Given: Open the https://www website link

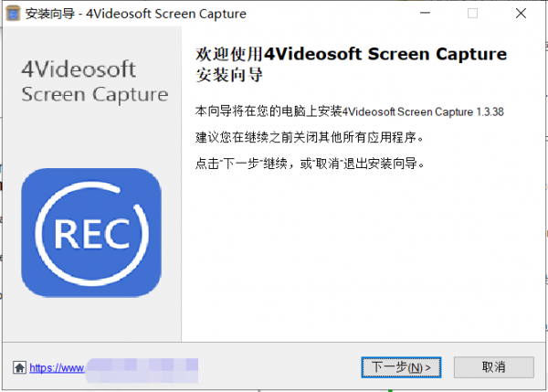Looking at the screenshot, I should click(x=57, y=368).
